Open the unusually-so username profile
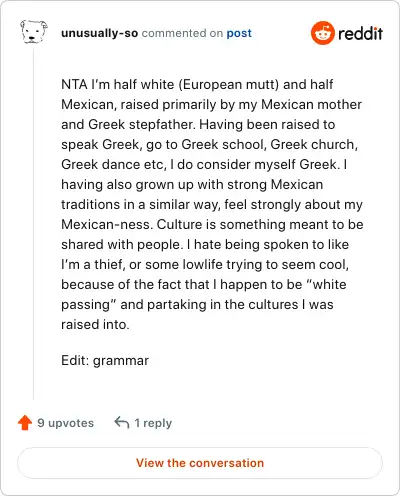The width and height of the screenshot is (400, 496). [x=99, y=33]
